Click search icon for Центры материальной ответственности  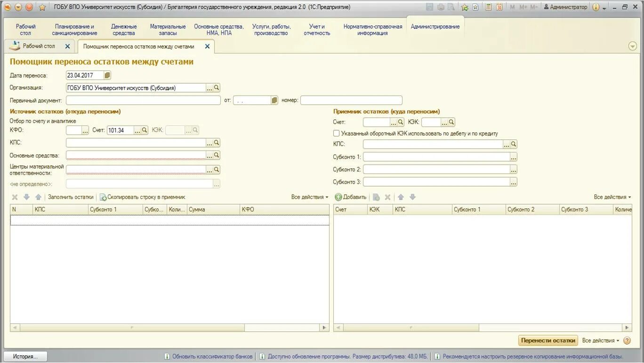(x=217, y=169)
